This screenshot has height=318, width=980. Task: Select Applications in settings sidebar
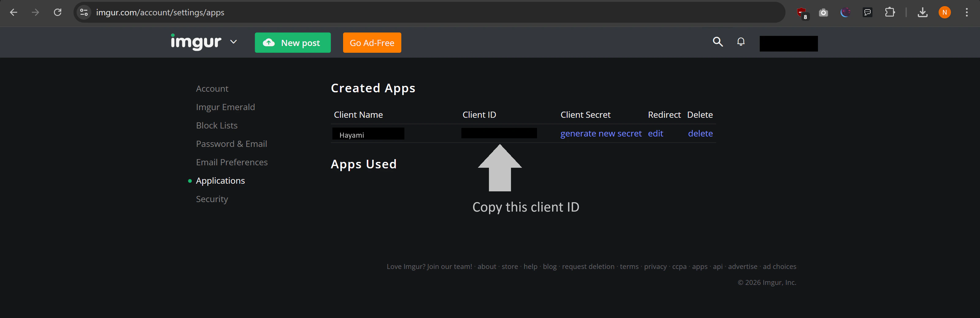coord(220,181)
